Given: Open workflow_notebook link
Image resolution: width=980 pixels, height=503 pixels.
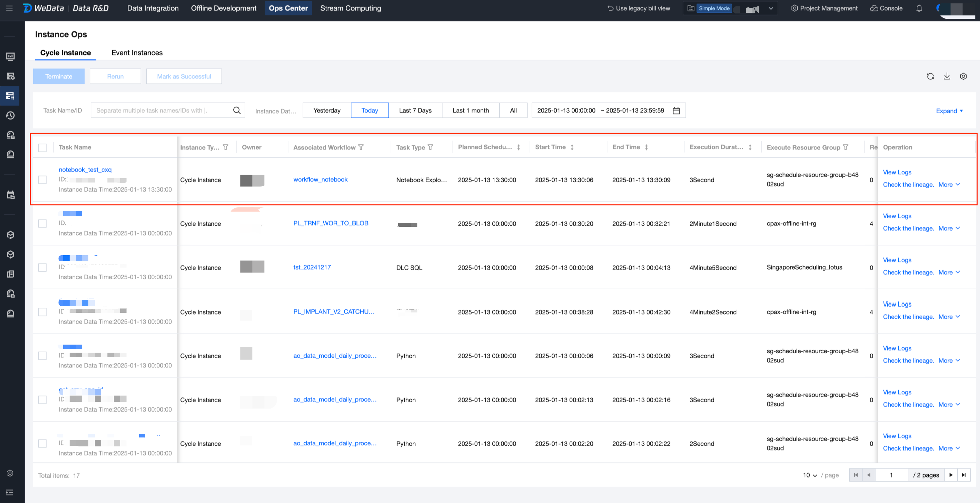Looking at the screenshot, I should tap(320, 179).
